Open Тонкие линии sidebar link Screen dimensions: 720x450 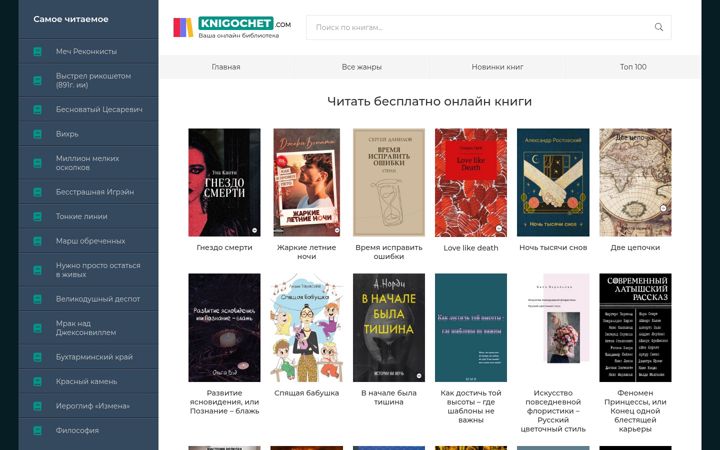point(82,216)
